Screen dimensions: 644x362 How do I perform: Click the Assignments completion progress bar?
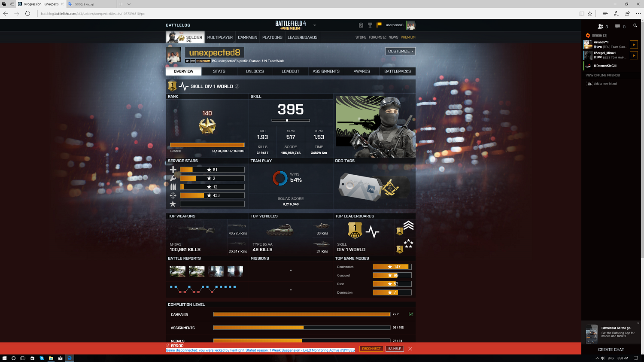302,328
